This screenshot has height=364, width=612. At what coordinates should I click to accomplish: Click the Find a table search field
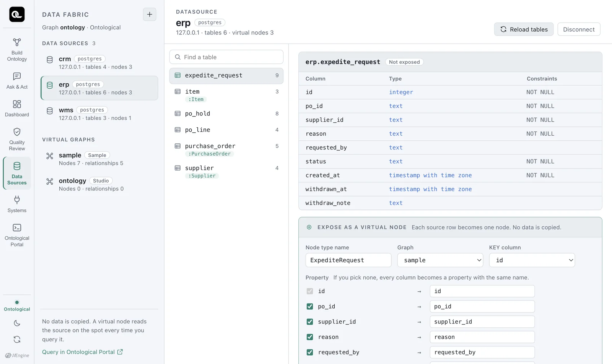pyautogui.click(x=226, y=57)
